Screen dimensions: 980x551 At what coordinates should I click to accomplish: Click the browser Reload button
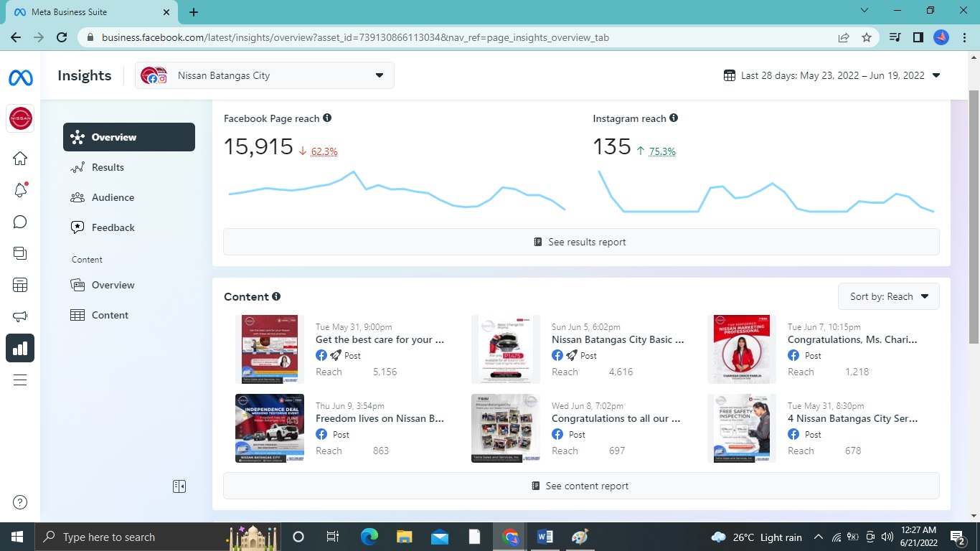[x=62, y=37]
